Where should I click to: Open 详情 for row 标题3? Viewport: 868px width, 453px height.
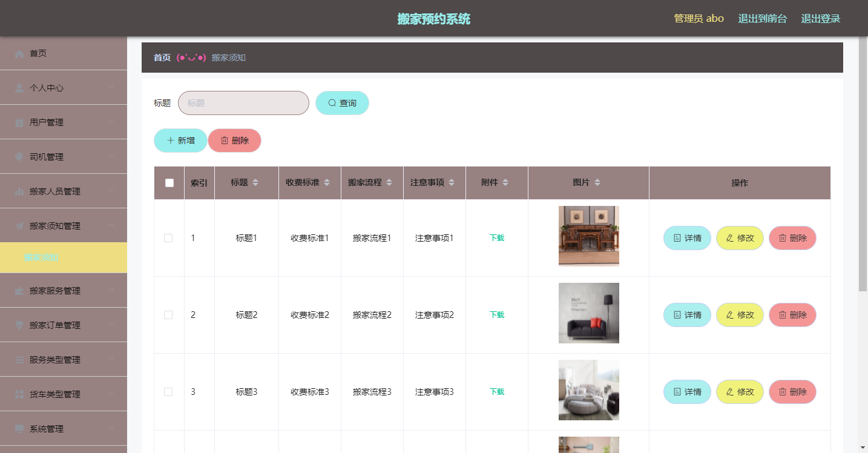click(688, 392)
